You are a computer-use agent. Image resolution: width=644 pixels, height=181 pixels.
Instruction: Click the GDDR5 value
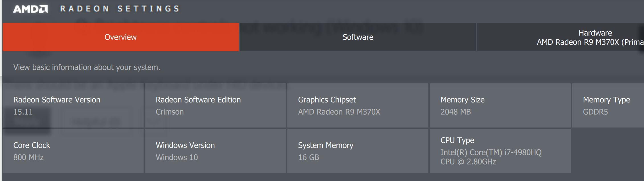click(x=595, y=112)
